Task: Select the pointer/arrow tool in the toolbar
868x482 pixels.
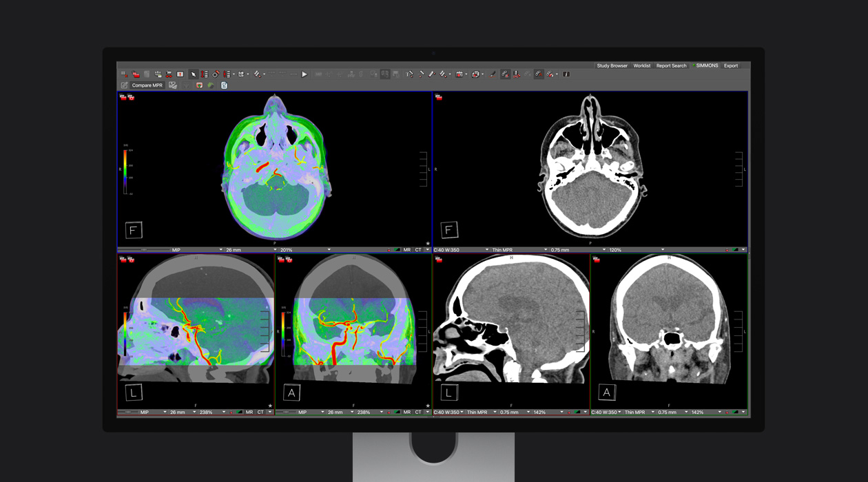Action: [193, 74]
